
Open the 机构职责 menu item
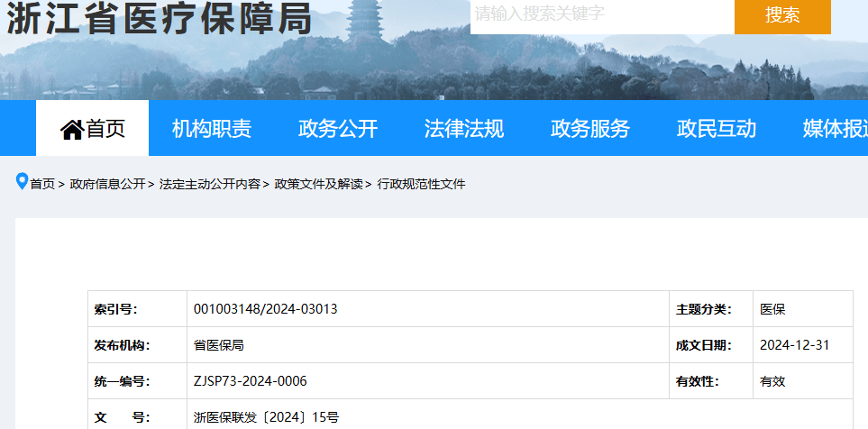[212, 128]
